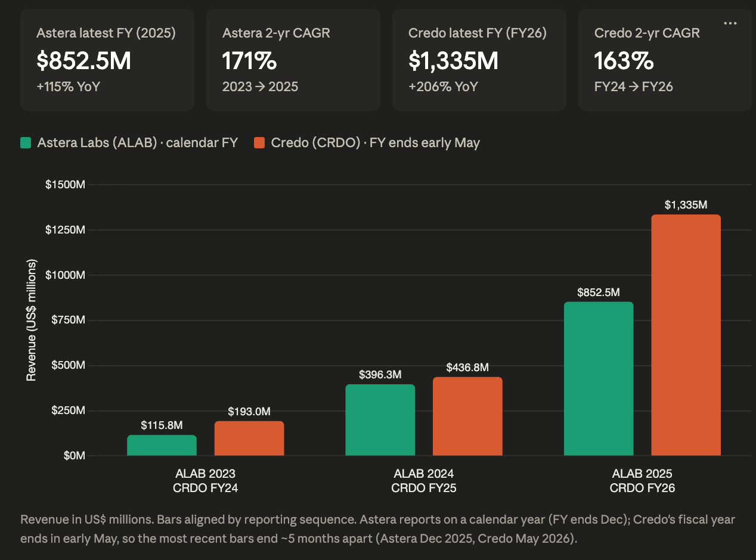756x560 pixels.
Task: Select the Astera 2-yr CAGR card
Action: [293, 60]
